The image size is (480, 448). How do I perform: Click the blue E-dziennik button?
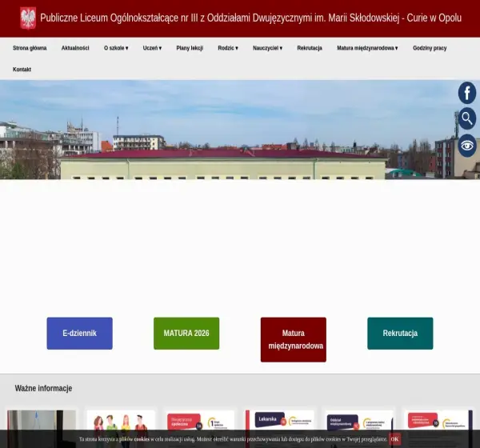point(79,333)
